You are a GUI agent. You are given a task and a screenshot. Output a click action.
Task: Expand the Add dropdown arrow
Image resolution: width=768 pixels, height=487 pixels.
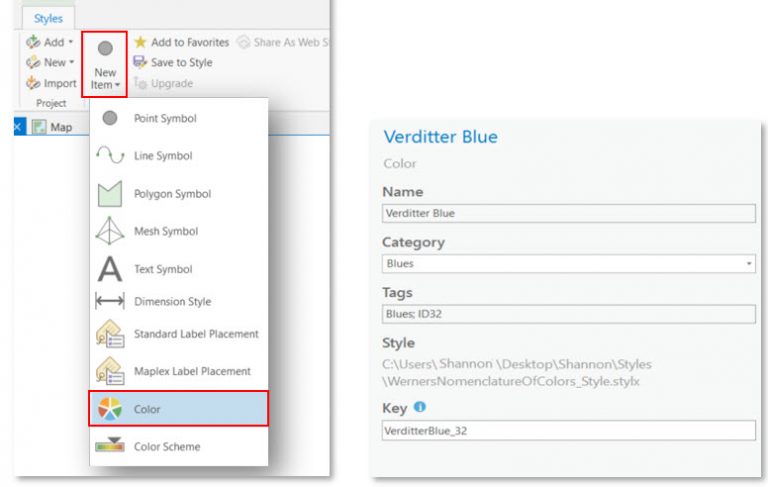pos(71,43)
